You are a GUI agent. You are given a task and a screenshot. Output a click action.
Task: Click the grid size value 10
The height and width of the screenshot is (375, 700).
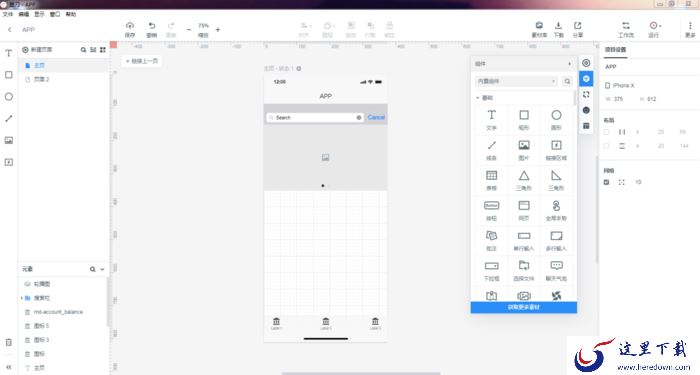(x=638, y=182)
